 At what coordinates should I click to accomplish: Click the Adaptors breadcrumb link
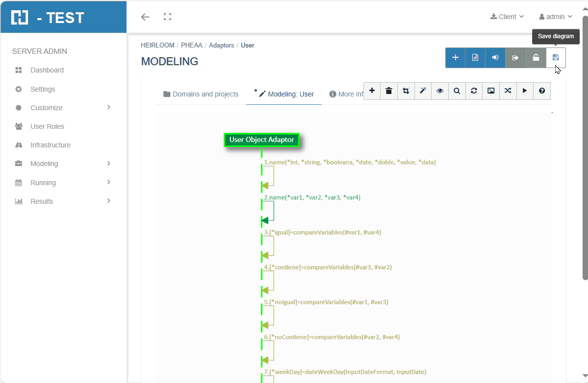221,45
